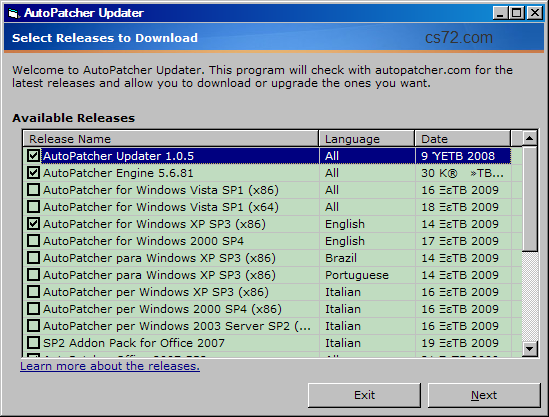The image size is (549, 417).
Task: Select the AutoPatcher Updater 1.0.5 row text
Action: [118, 156]
